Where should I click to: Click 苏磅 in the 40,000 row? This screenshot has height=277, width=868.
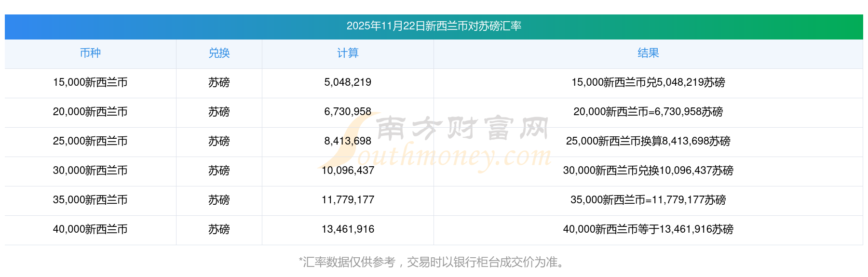click(x=219, y=229)
